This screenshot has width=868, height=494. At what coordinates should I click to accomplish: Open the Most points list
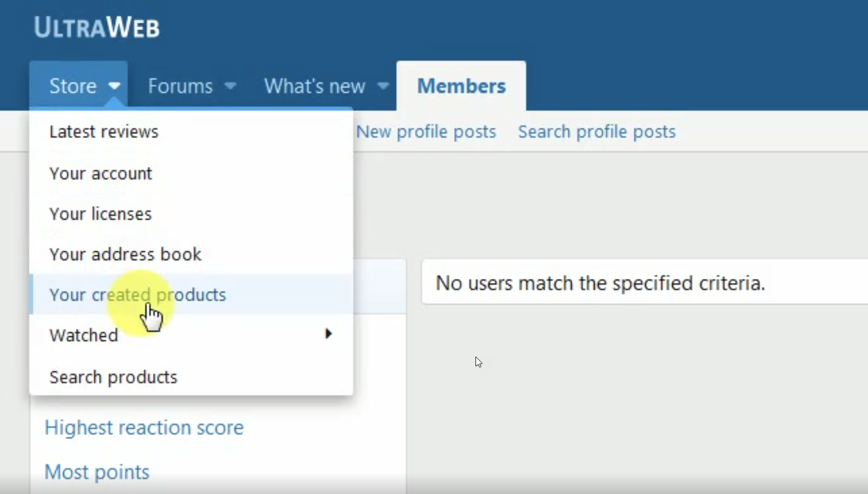(97, 472)
